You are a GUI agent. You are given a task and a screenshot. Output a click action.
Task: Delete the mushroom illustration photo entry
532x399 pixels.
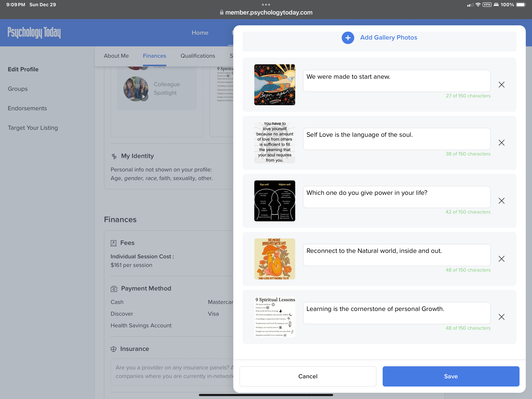click(501, 259)
